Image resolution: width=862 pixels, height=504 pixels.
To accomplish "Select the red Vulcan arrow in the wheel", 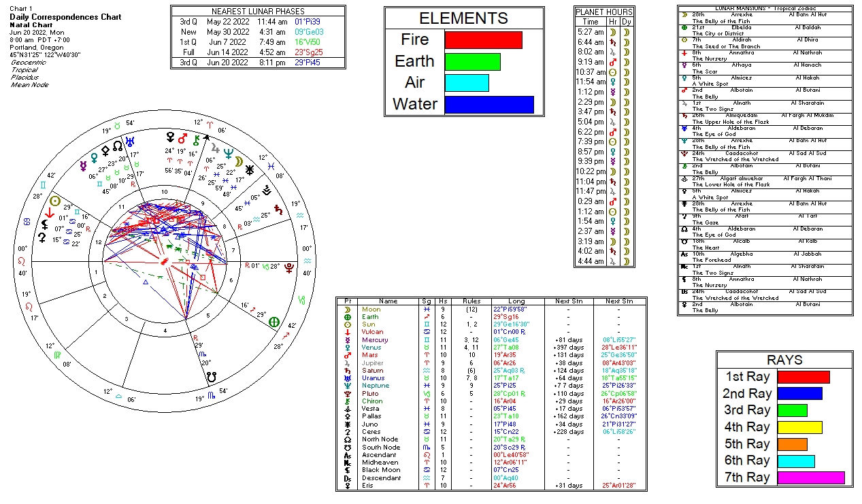I will [49, 213].
